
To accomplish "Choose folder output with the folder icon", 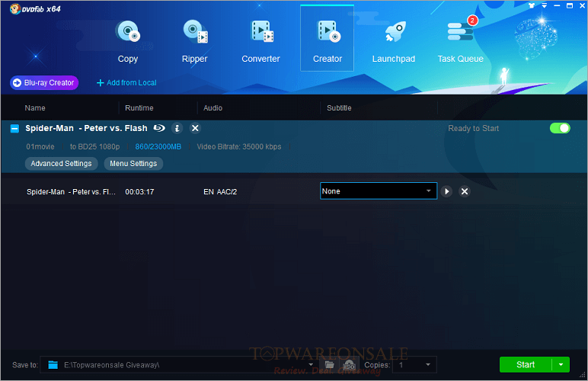I will [329, 365].
